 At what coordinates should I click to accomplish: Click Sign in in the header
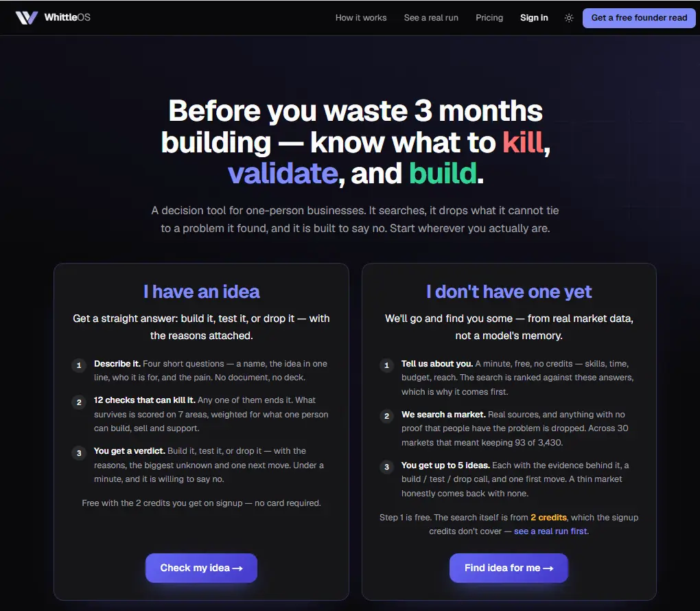534,18
